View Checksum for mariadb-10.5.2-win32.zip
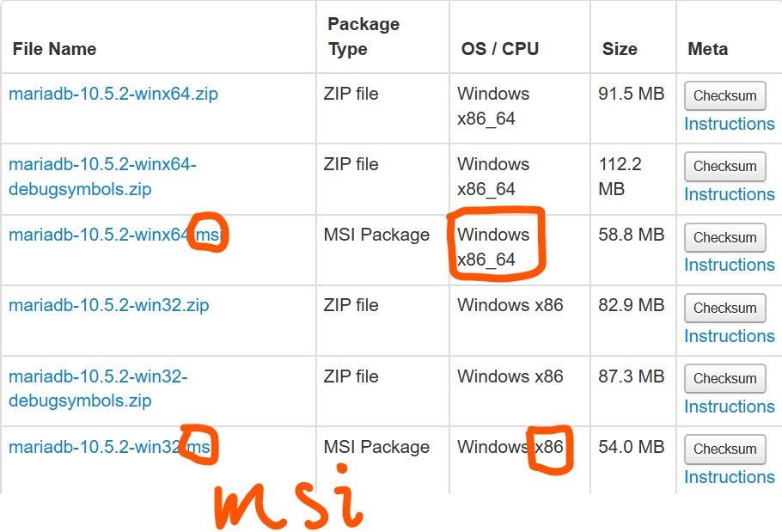Image resolution: width=782 pixels, height=532 pixels. point(724,309)
